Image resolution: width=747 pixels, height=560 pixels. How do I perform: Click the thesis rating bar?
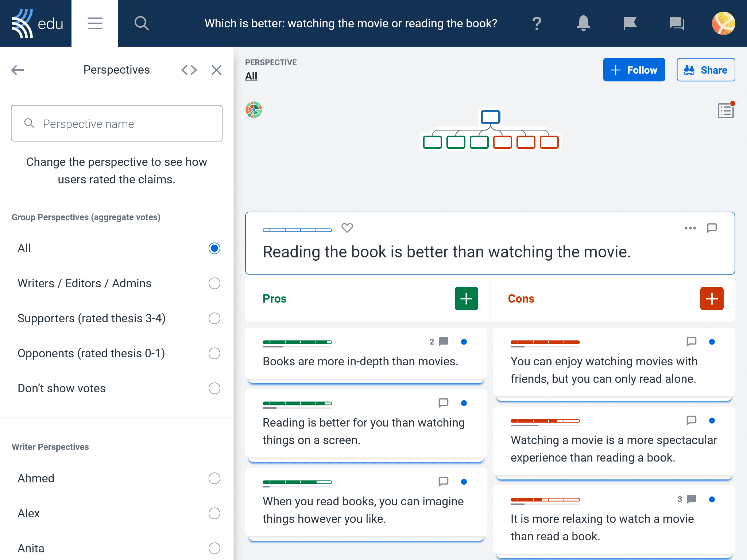(x=297, y=230)
